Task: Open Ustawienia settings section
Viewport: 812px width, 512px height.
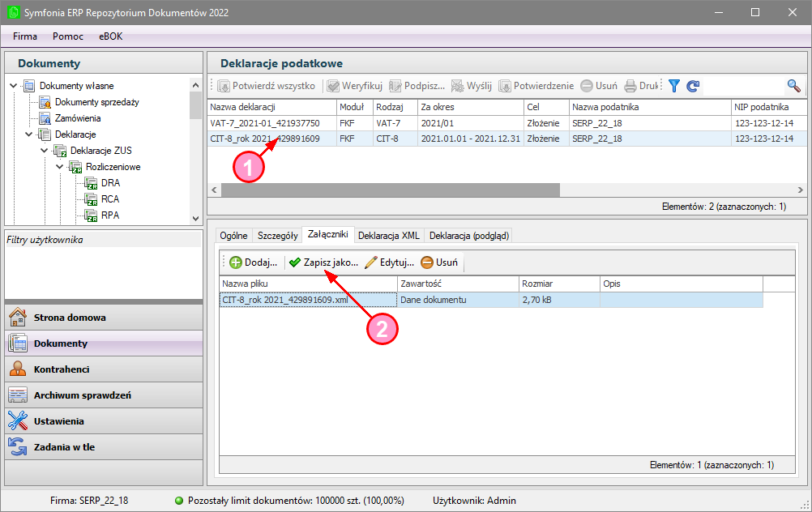Action: click(x=58, y=421)
